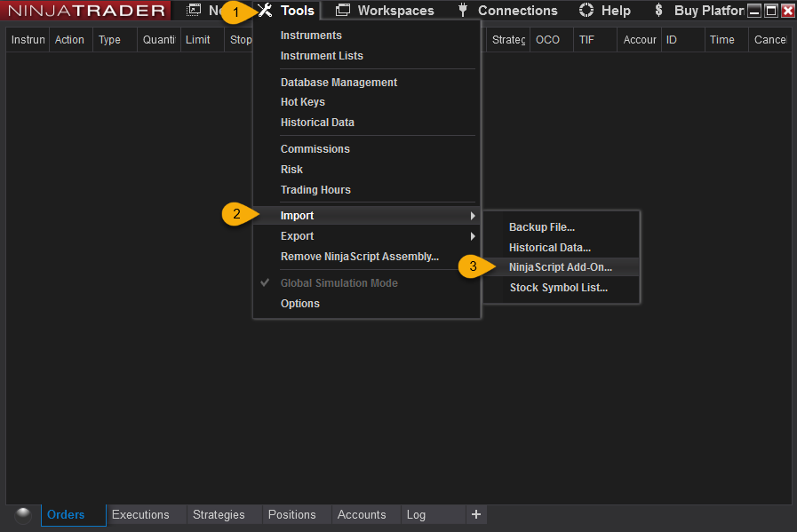This screenshot has width=797, height=532.
Task: Switch to the Accounts tab
Action: [x=366, y=515]
